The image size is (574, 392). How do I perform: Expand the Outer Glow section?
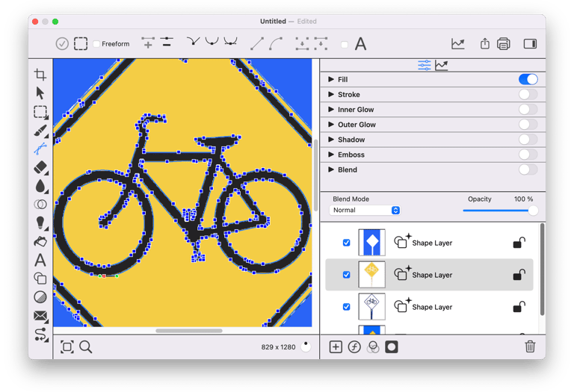331,125
